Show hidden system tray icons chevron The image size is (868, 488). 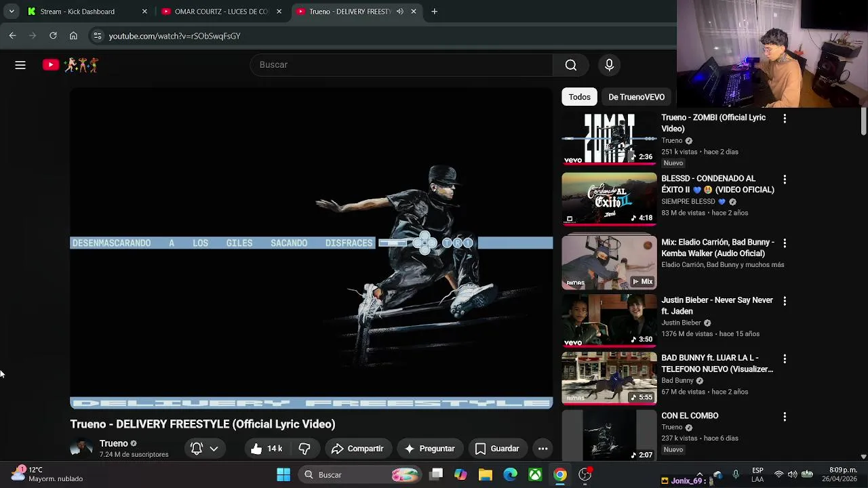click(x=700, y=474)
